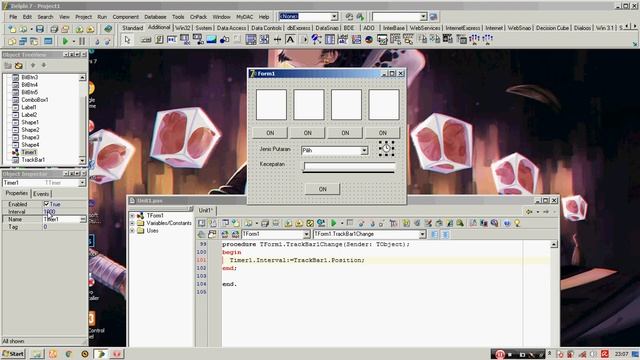Viewport: 640px width, 360px height.
Task: Click the Interval value field in Object Inspector
Action: (x=64, y=211)
